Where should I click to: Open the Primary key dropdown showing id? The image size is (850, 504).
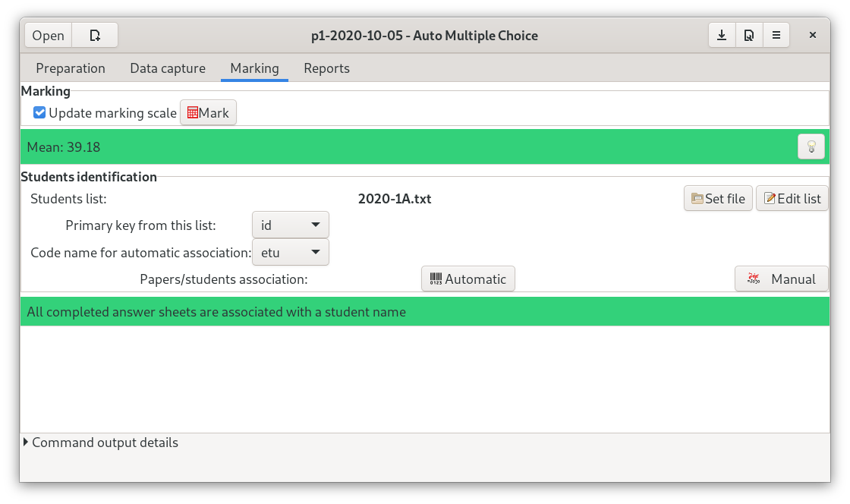coord(290,225)
